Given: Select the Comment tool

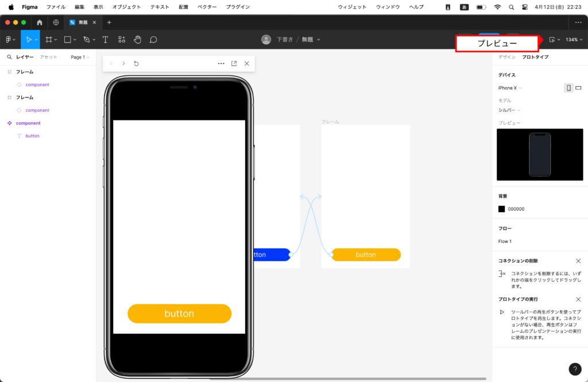Looking at the screenshot, I should coord(153,40).
